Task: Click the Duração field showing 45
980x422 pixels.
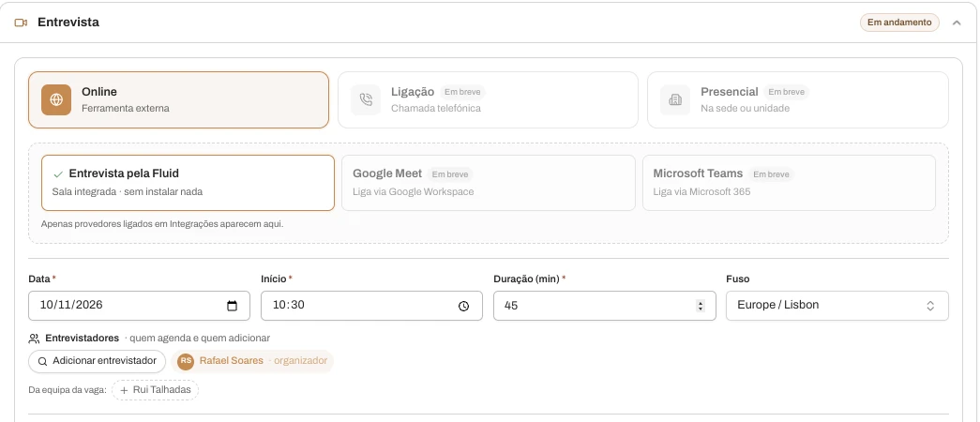Action: (604, 306)
